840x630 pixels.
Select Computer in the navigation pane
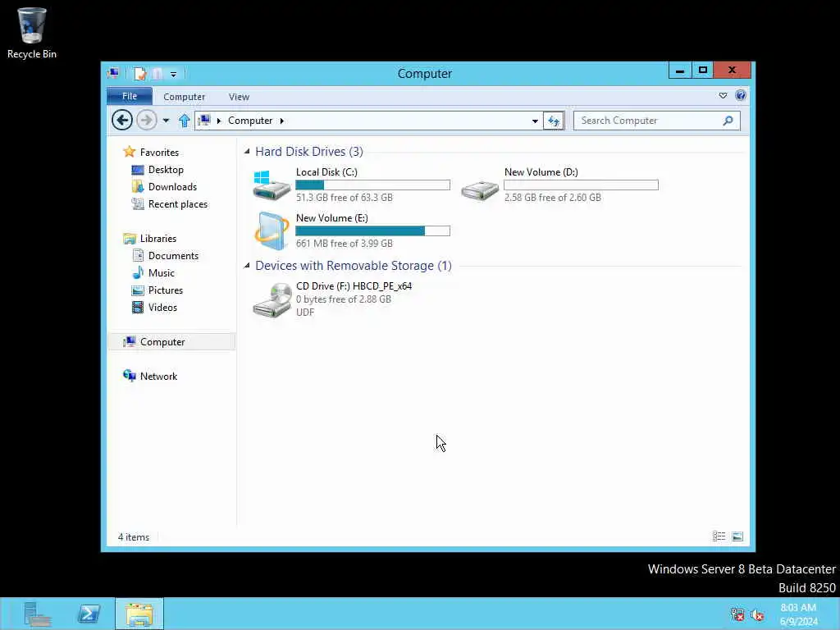pos(171,342)
